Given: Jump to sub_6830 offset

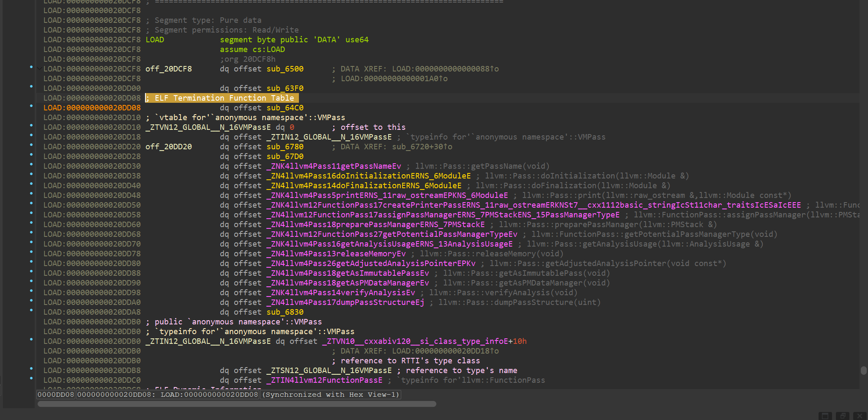Looking at the screenshot, I should click(x=285, y=312).
